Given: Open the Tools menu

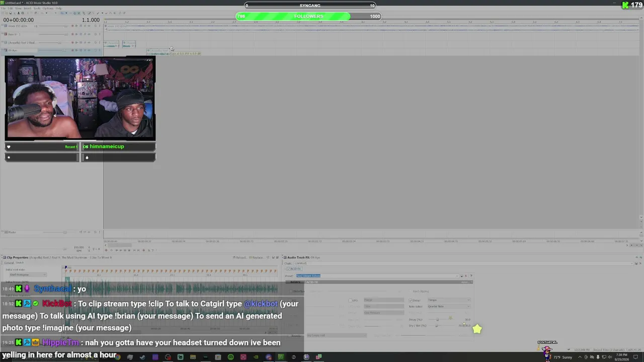Looking at the screenshot, I should (x=37, y=9).
